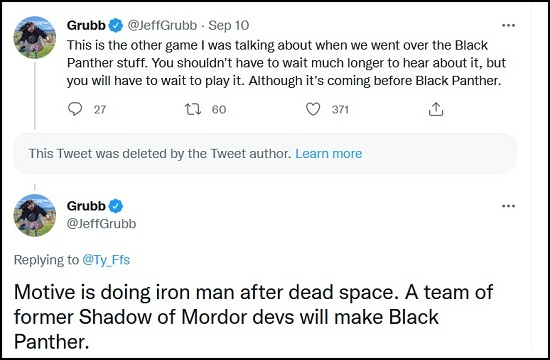Open the @Ty_Ffs profile link
Image resolution: width=550 pixels, height=360 pixels.
106,260
